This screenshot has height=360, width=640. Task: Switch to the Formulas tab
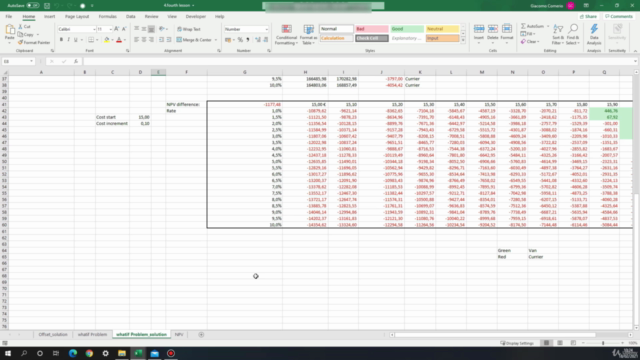[108, 17]
